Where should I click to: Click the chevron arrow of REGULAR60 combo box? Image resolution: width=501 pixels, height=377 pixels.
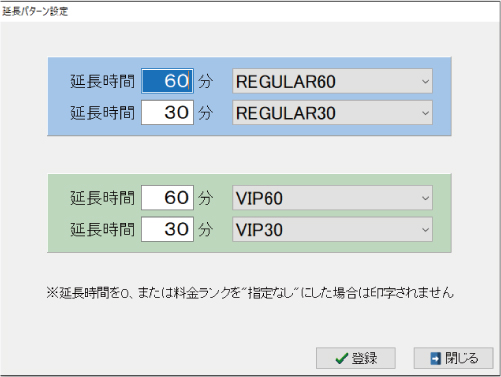tap(425, 82)
